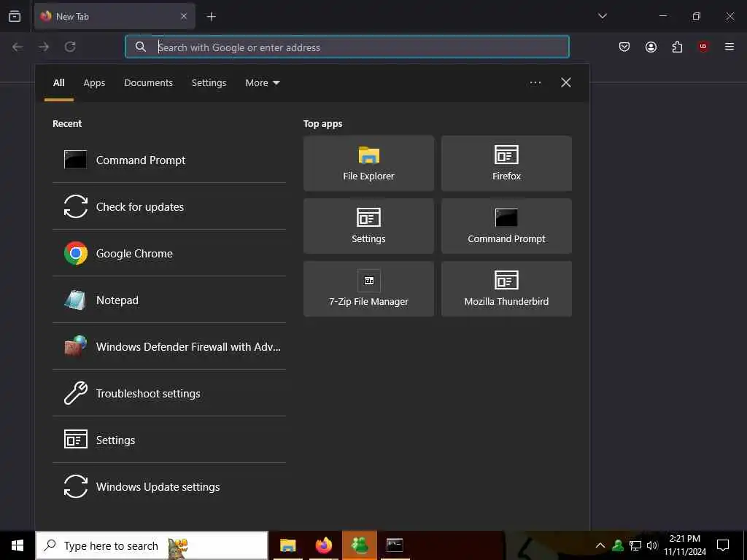Open Command Prompt from Recent list
Screen dimensions: 747x560
[x=169, y=160]
